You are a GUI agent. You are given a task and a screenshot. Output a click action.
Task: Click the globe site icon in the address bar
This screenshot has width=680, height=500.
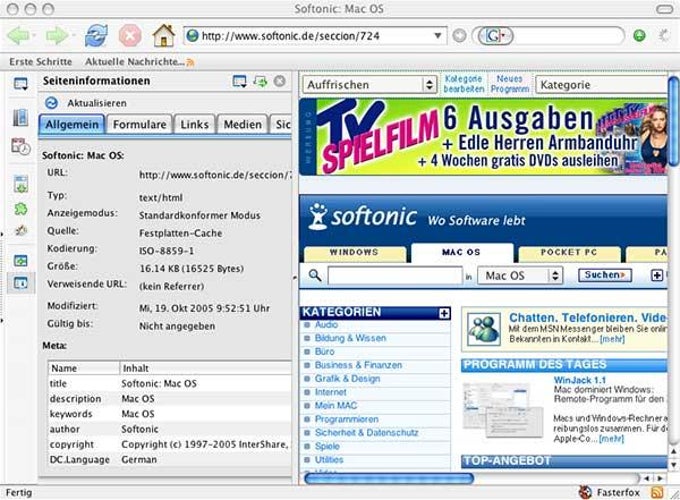(x=192, y=36)
